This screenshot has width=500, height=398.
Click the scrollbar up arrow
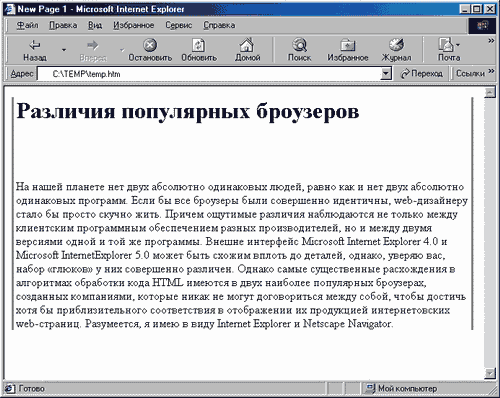click(490, 92)
